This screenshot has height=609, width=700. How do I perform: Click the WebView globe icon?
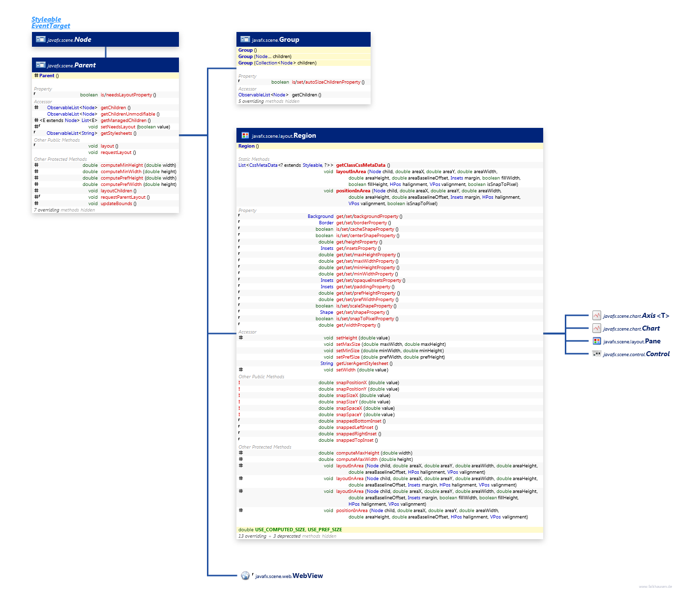(x=245, y=576)
